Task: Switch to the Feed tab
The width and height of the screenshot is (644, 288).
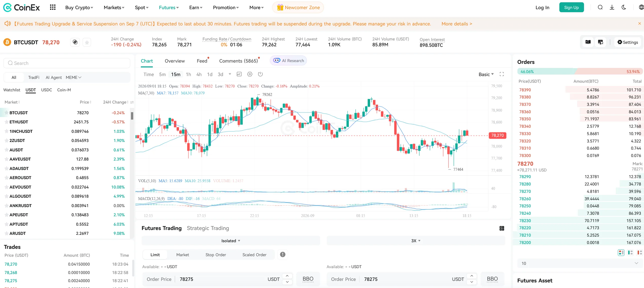Action: (x=202, y=61)
